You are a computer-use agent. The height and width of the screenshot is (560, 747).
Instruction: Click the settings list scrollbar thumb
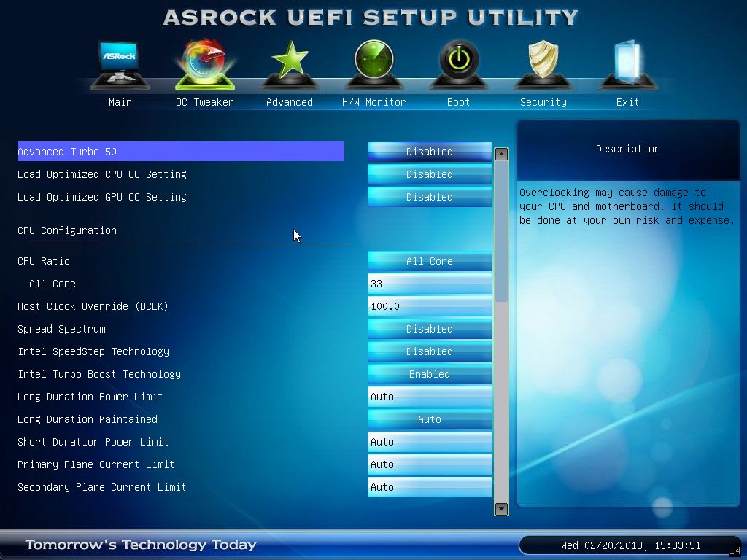point(501,231)
